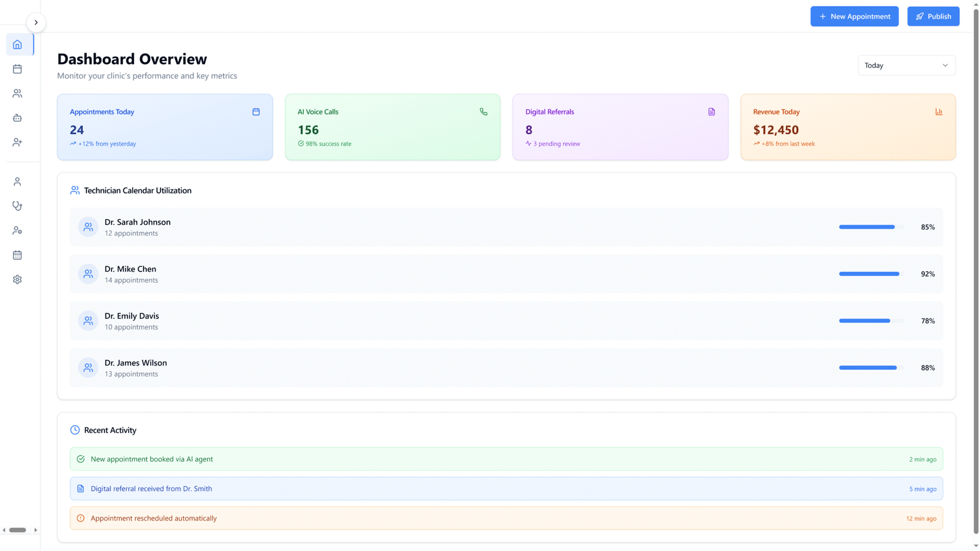This screenshot has width=980, height=551.
Task: Open the stethoscope sidebar icon
Action: pos(17,206)
